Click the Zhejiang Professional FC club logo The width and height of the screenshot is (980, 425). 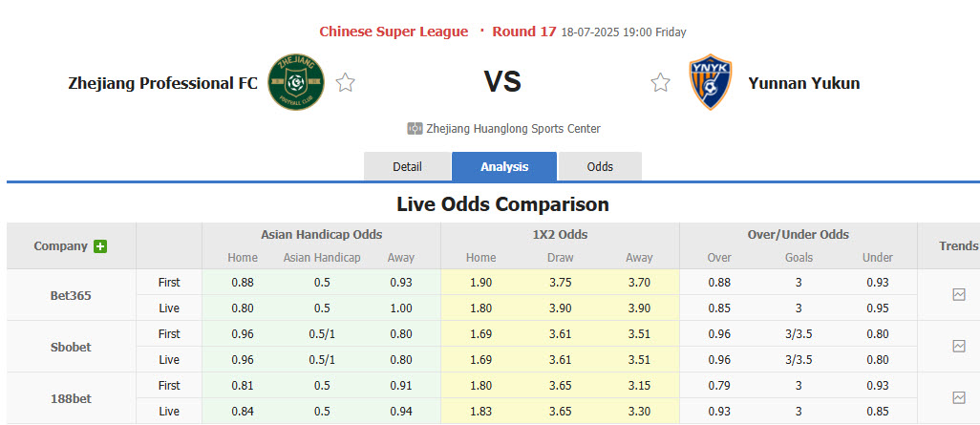295,82
